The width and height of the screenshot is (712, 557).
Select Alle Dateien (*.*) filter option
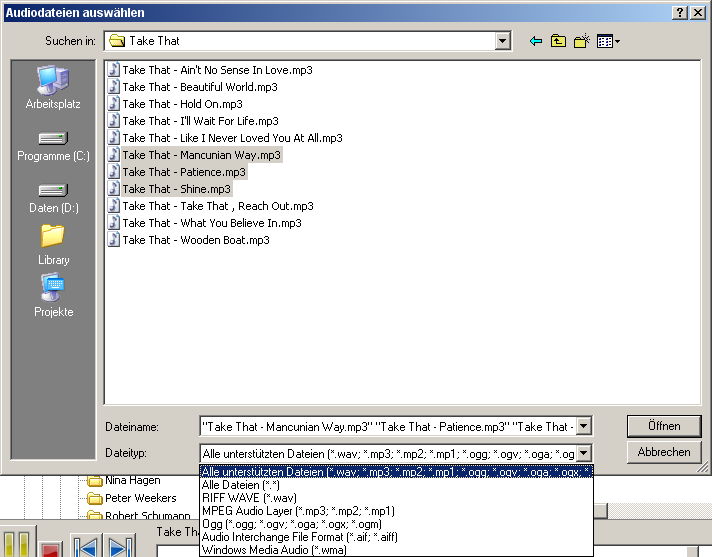coord(396,485)
